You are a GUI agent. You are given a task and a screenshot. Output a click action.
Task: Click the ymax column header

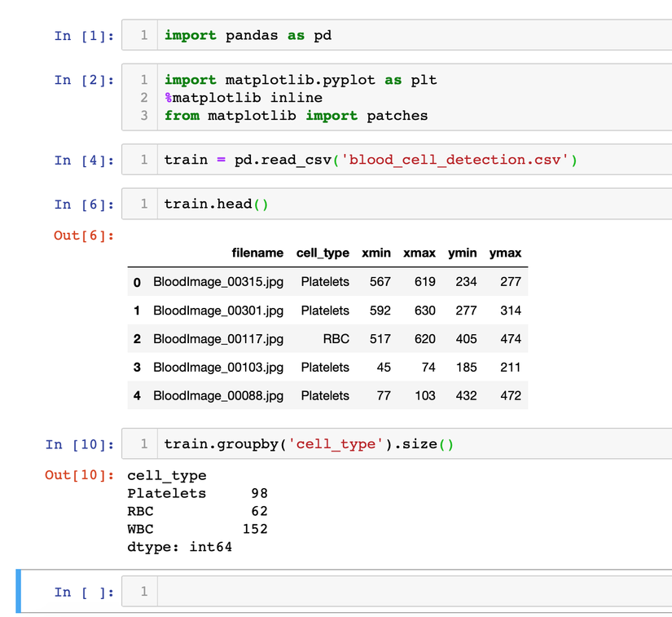505,253
